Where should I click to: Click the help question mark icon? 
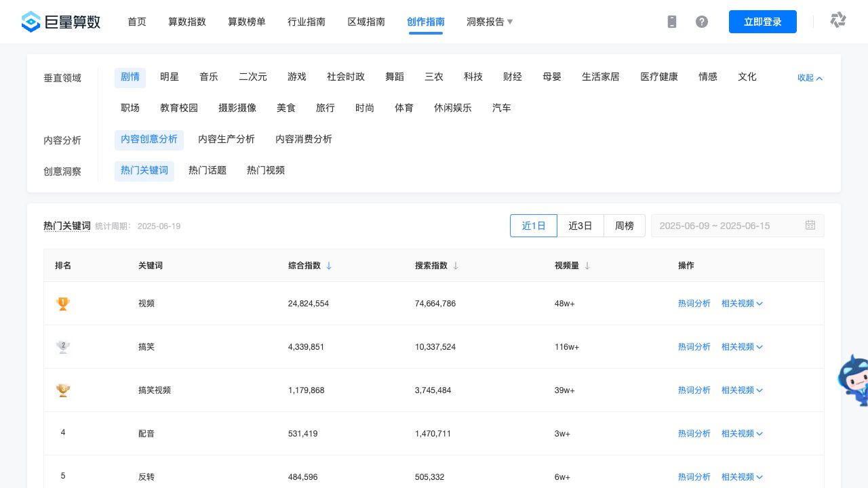pos(702,22)
